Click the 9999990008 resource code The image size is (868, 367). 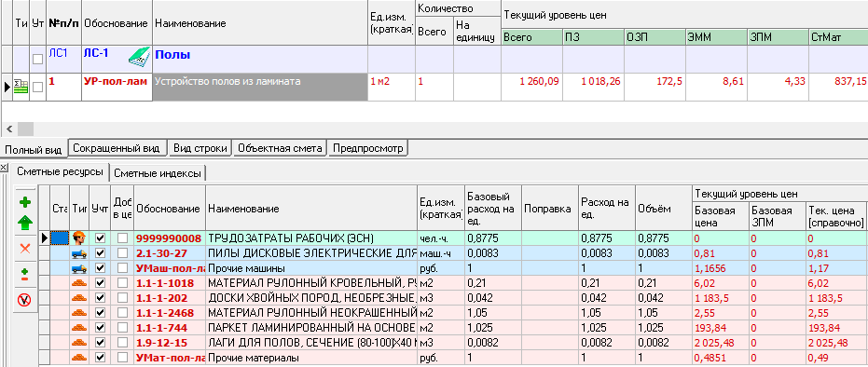click(169, 238)
